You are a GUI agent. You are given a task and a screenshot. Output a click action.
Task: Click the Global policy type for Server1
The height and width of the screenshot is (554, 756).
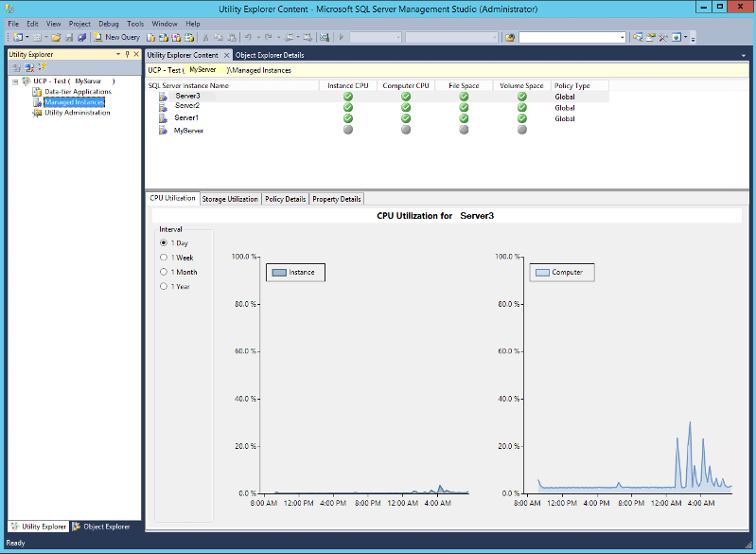coord(565,118)
